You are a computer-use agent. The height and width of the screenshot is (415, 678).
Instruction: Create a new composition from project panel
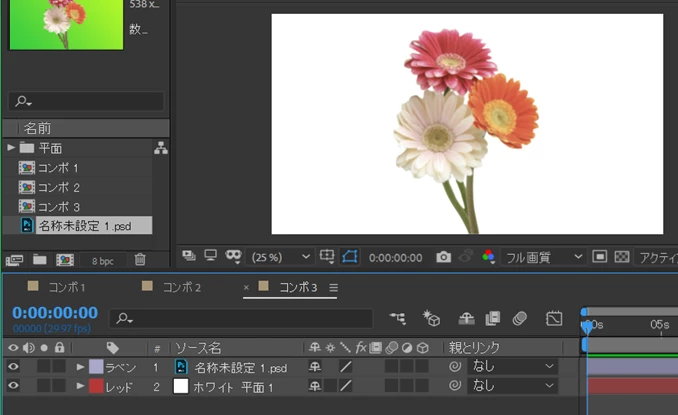(x=65, y=260)
